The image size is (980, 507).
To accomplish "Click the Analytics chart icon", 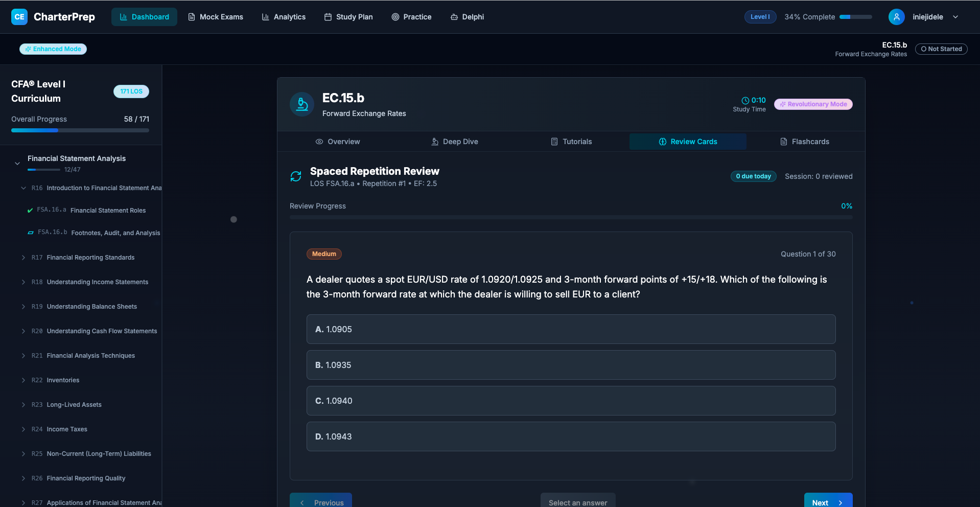I will click(x=265, y=17).
